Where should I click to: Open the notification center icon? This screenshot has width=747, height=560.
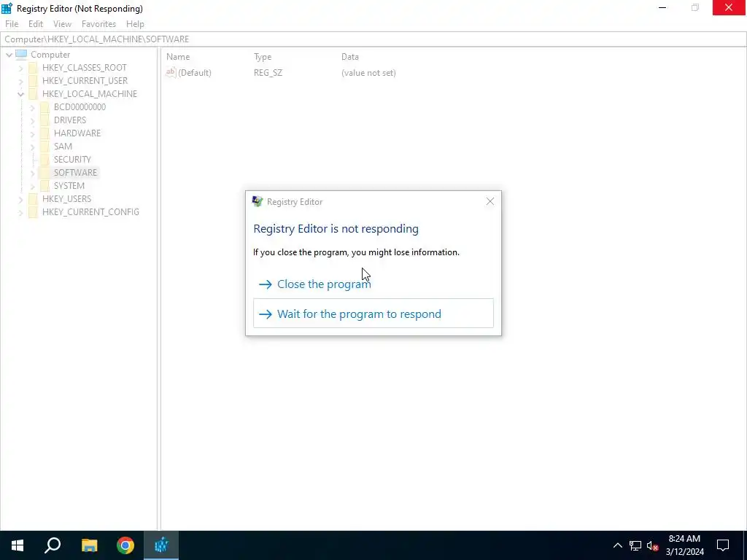tap(723, 545)
